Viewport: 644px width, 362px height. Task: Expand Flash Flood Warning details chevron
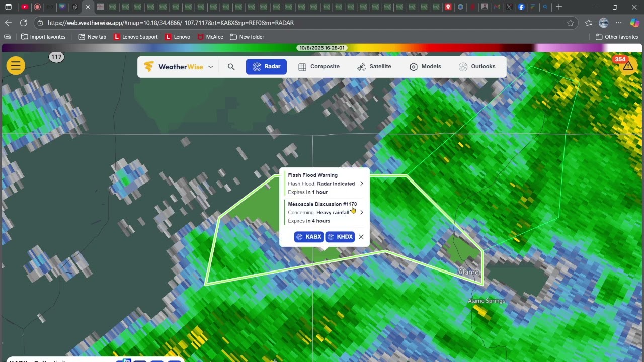click(x=361, y=184)
